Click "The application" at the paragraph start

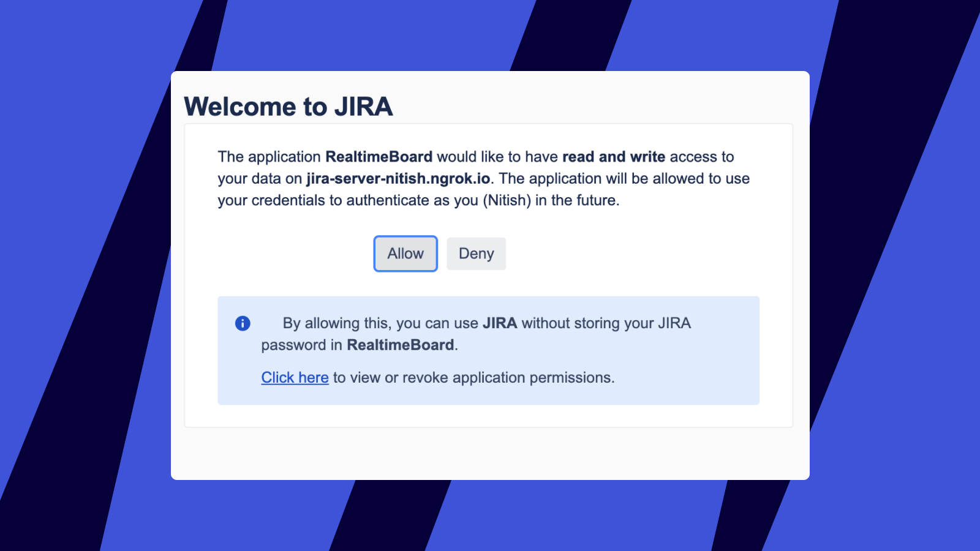[269, 157]
